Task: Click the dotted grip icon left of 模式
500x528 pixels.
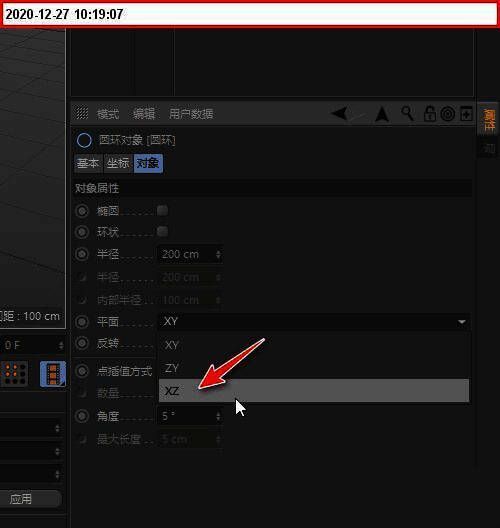Action: 81,113
